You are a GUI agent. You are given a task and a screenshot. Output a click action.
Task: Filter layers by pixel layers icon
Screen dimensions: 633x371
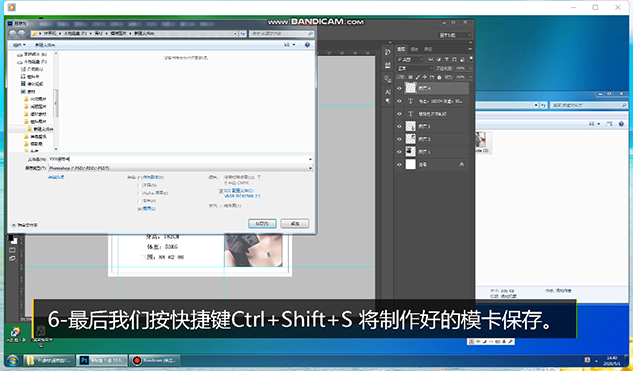pyautogui.click(x=430, y=59)
